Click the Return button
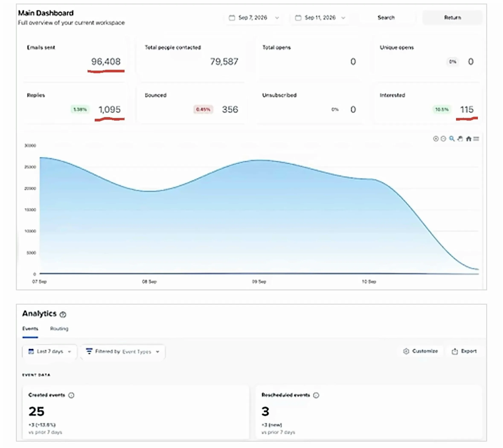This screenshot has width=503, height=448. [452, 18]
